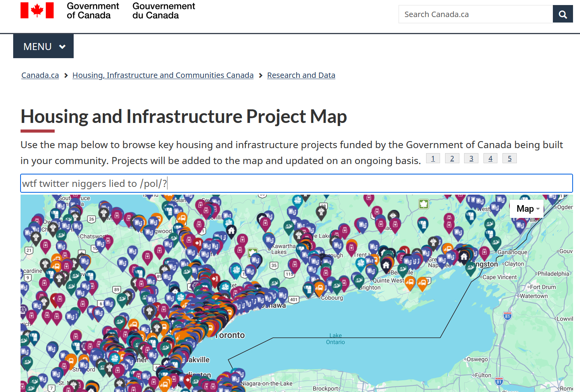Follow footnote link 3
Screen dimensions: 580x392
(x=471, y=158)
